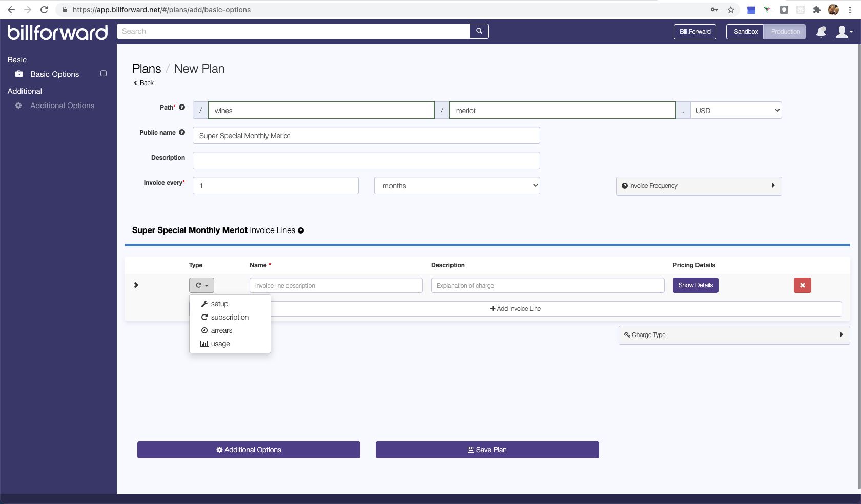This screenshot has width=861, height=504.
Task: Click the merlot path field
Action: [x=563, y=111]
